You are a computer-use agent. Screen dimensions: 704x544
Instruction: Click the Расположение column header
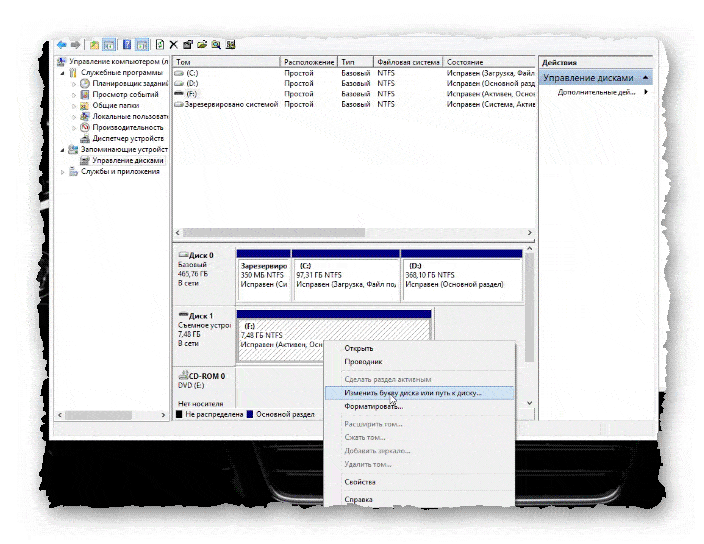coord(309,62)
